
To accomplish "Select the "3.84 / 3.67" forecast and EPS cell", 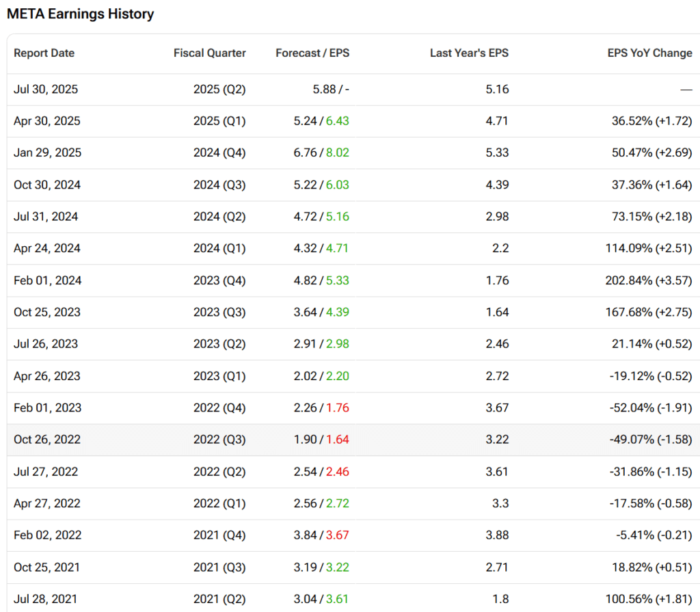I will (x=321, y=535).
